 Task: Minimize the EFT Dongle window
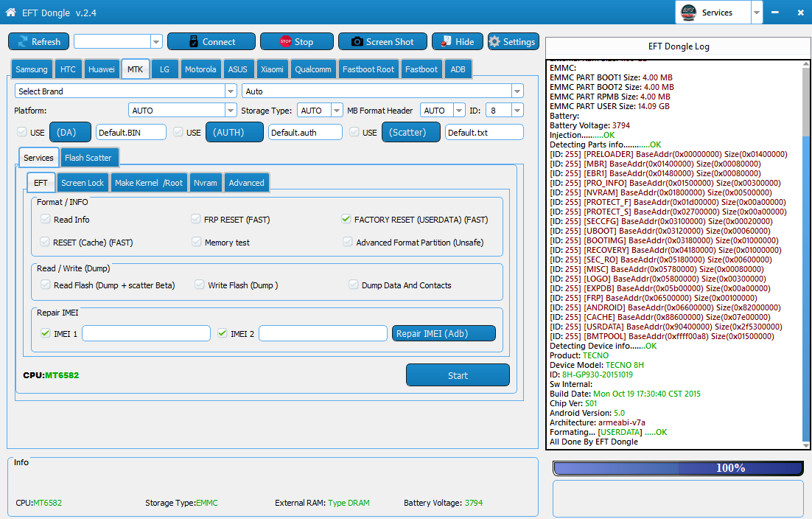click(774, 13)
